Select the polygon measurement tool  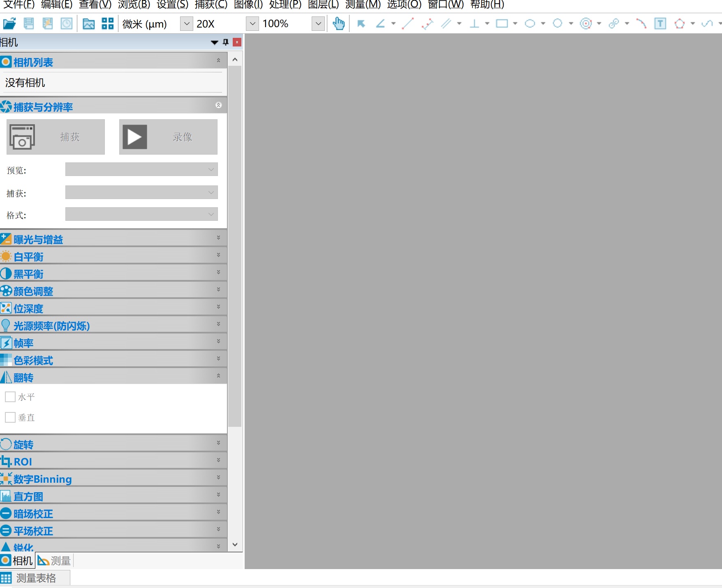click(680, 24)
